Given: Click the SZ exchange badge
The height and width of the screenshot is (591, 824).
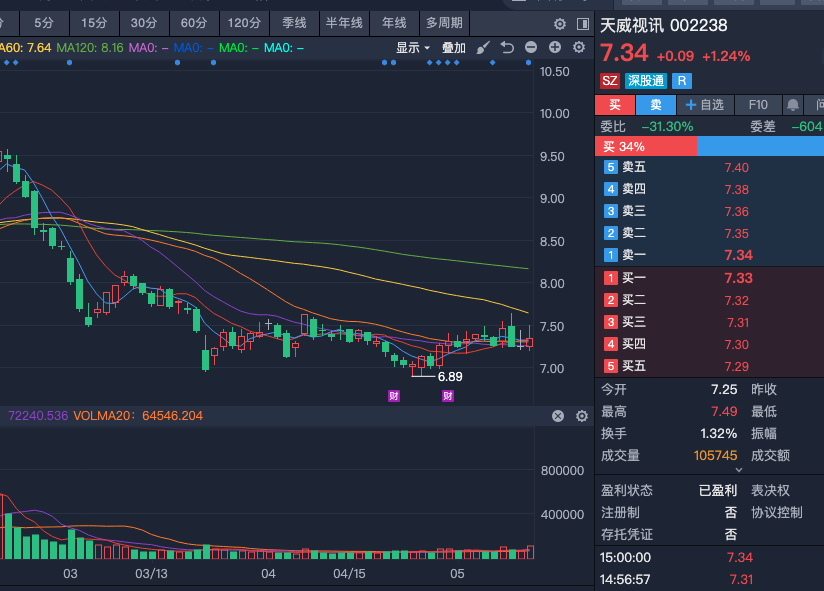Looking at the screenshot, I should 610,81.
